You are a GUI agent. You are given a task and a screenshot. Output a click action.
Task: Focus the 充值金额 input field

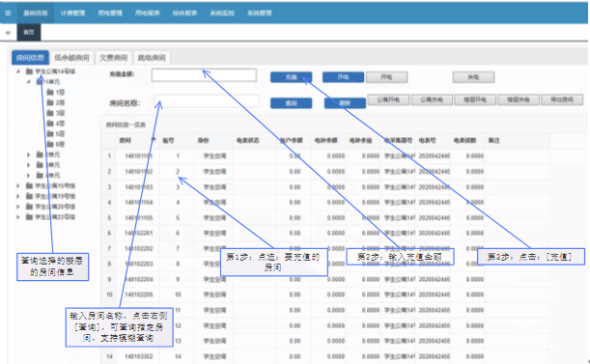pyautogui.click(x=204, y=75)
